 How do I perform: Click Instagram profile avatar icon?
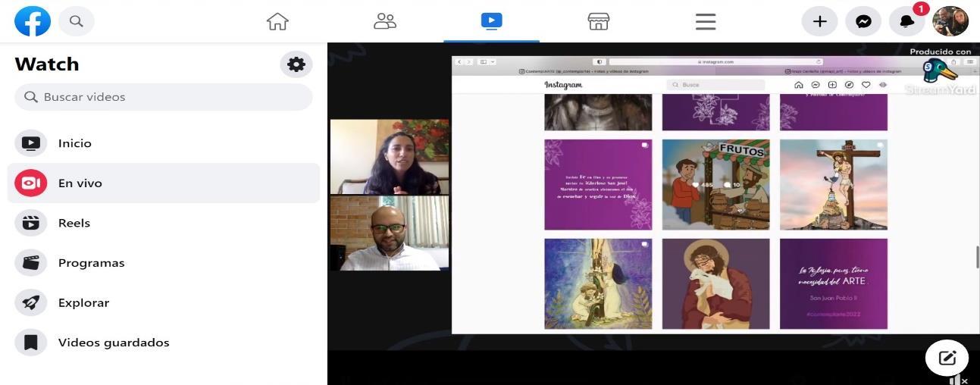882,85
